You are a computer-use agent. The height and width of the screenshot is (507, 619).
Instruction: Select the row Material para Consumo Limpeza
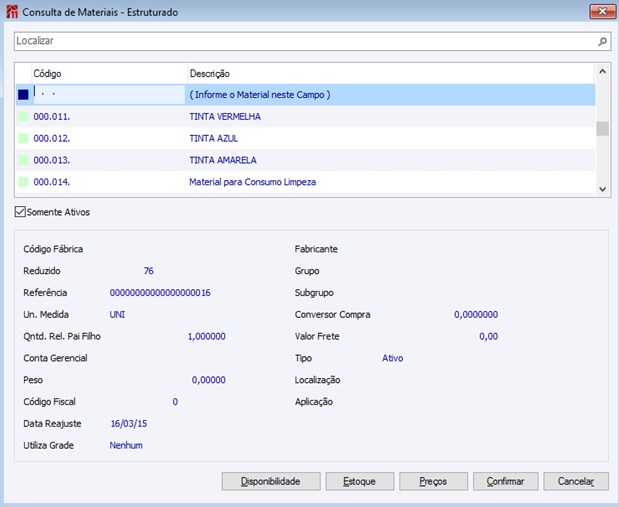click(306, 182)
